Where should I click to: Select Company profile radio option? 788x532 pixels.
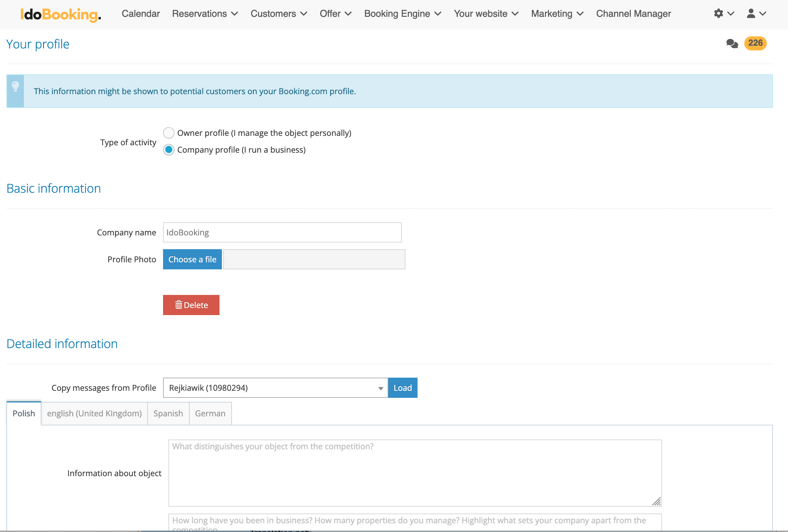tap(168, 150)
